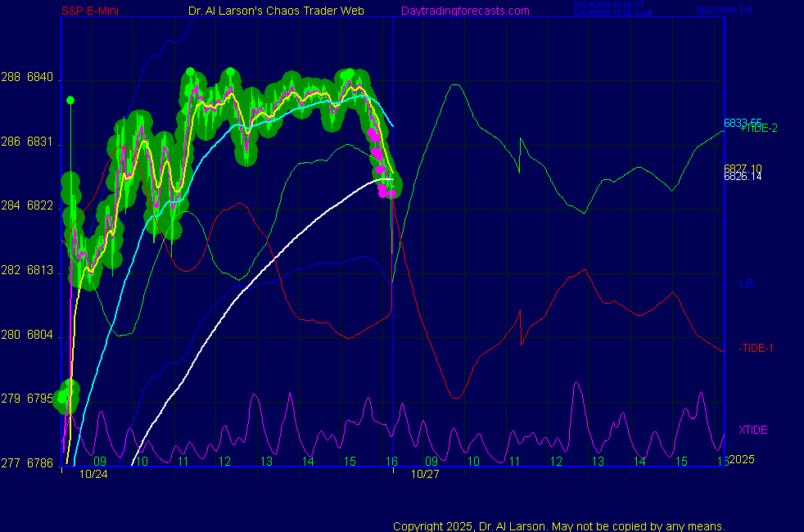Click the 2025 year label on the axis

pos(741,459)
